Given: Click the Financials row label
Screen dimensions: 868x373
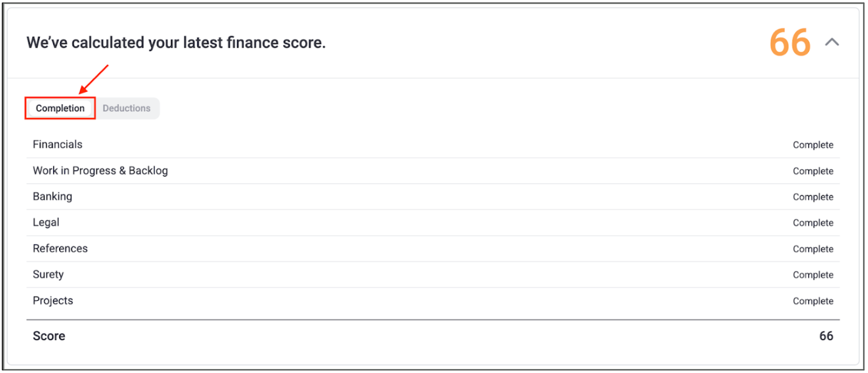Looking at the screenshot, I should point(58,144).
